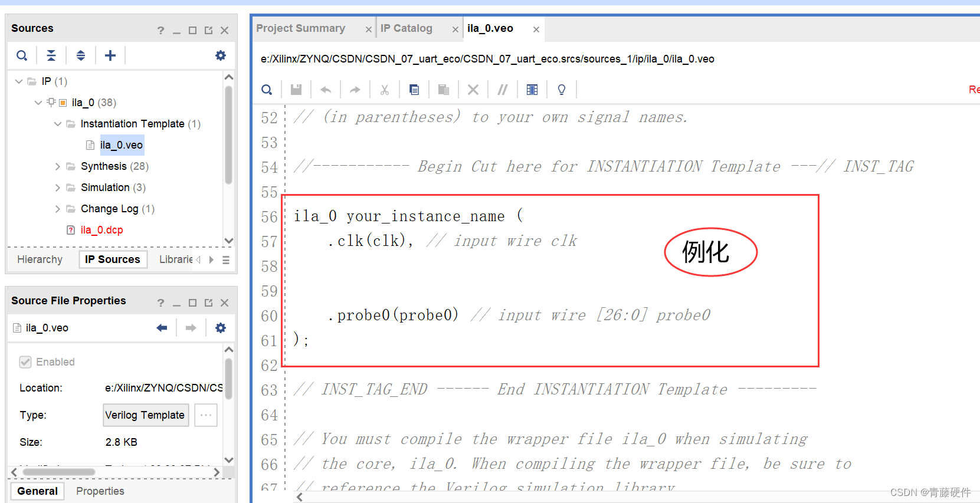The image size is (980, 503).
Task: Toggle column selection mode
Action: (532, 90)
